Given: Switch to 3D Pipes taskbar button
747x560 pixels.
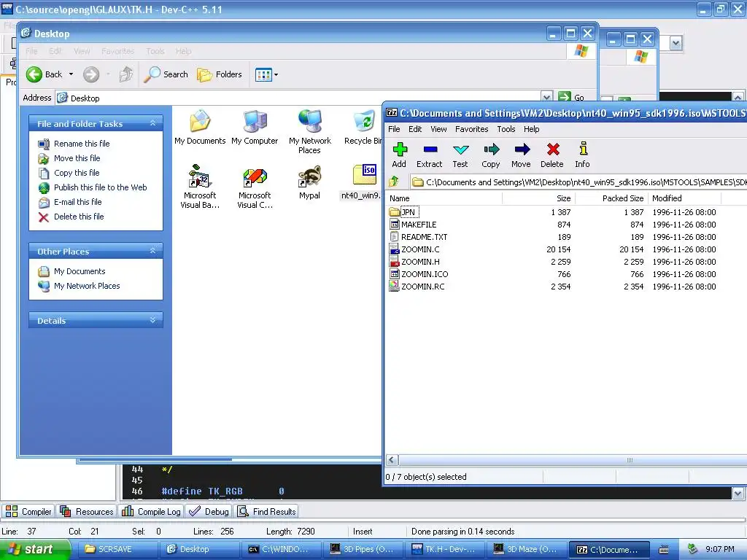Looking at the screenshot, I should 363,549.
